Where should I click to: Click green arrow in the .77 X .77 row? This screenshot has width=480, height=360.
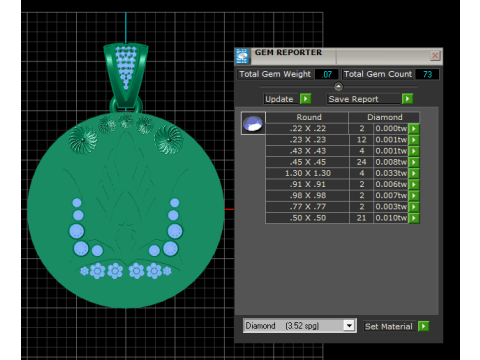414,207
